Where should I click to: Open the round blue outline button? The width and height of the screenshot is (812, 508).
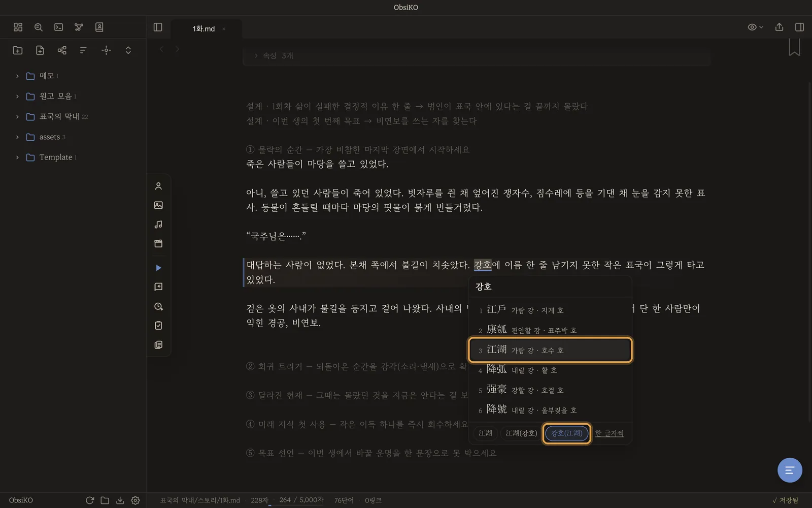[x=790, y=470]
